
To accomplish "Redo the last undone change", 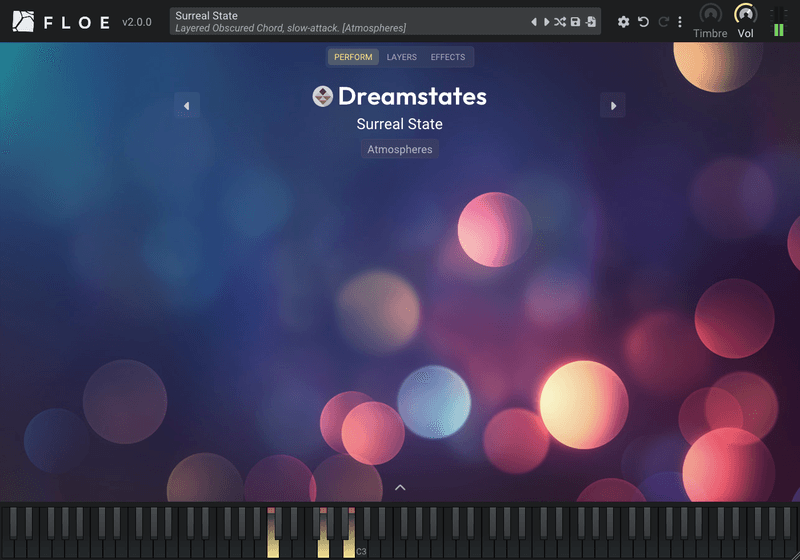I will click(x=663, y=22).
